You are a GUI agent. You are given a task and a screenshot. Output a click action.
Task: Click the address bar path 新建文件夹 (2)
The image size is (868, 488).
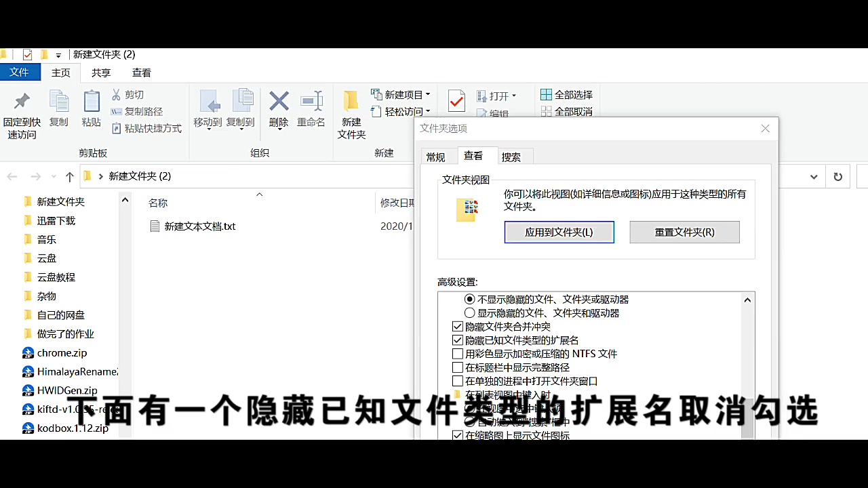(x=140, y=176)
